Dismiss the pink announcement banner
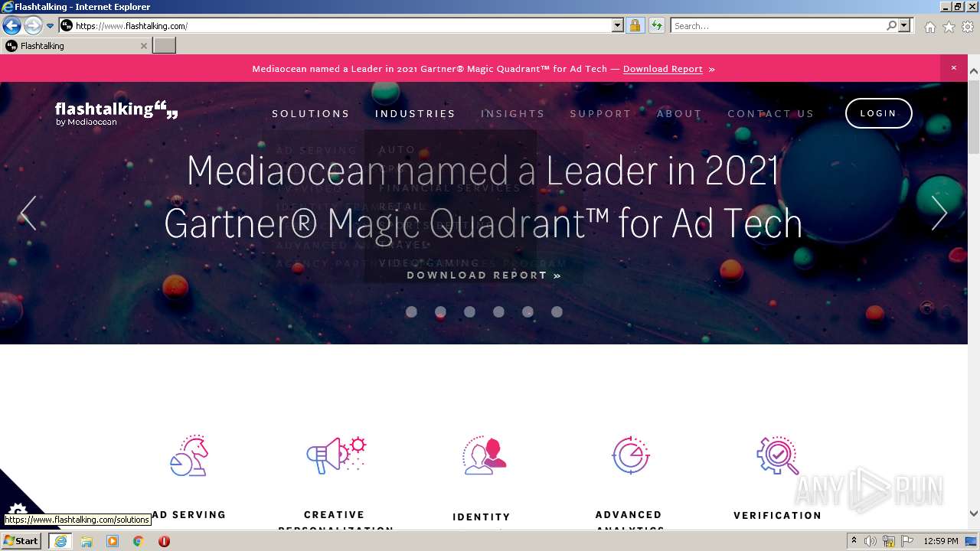980x551 pixels. 954,68
